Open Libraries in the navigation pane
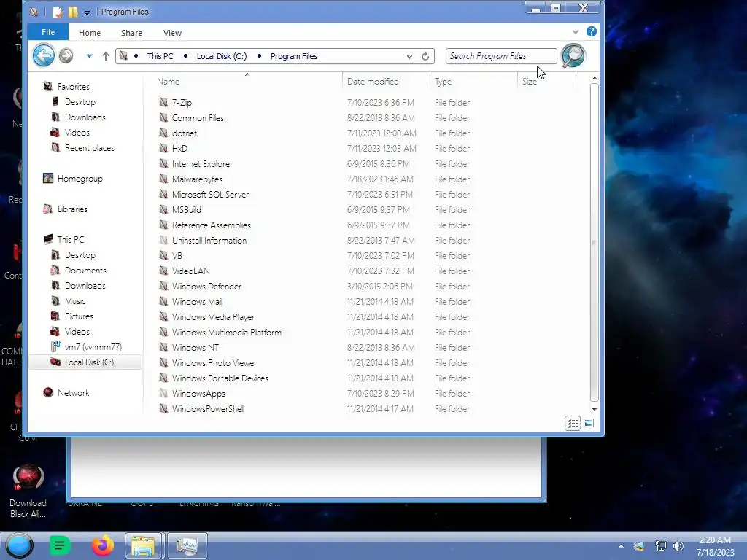Viewport: 747px width, 560px height. click(x=72, y=209)
